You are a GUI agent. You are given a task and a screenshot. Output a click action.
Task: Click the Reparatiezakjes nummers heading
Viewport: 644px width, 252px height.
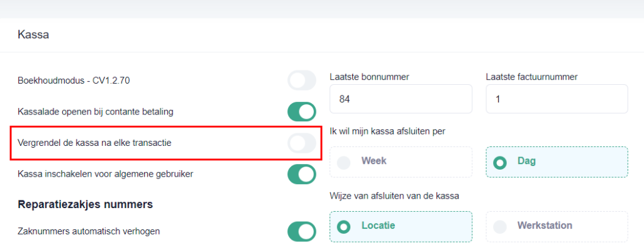click(86, 204)
